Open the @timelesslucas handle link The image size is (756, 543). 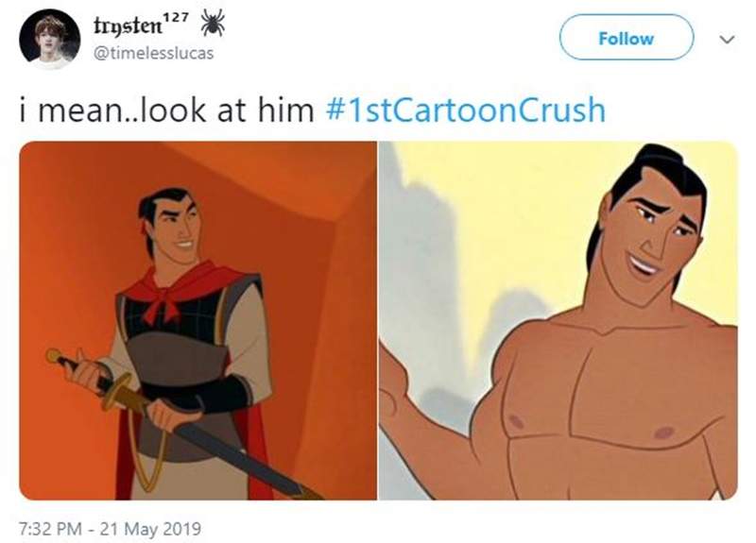pyautogui.click(x=152, y=53)
